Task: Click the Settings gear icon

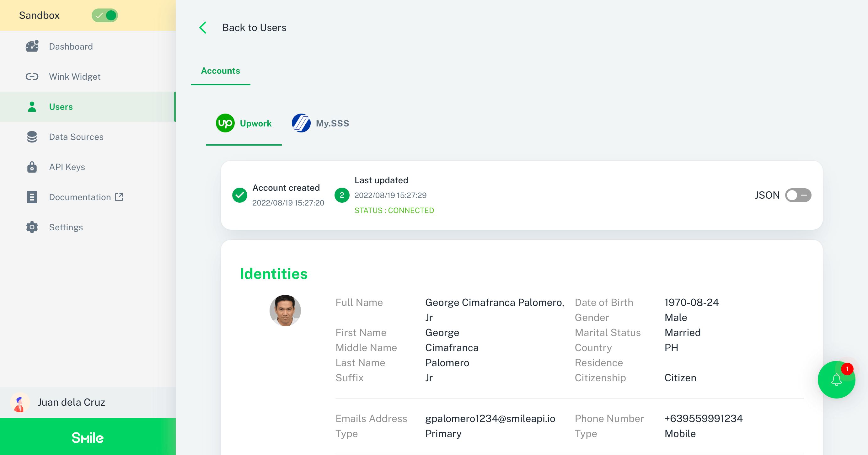Action: [32, 227]
